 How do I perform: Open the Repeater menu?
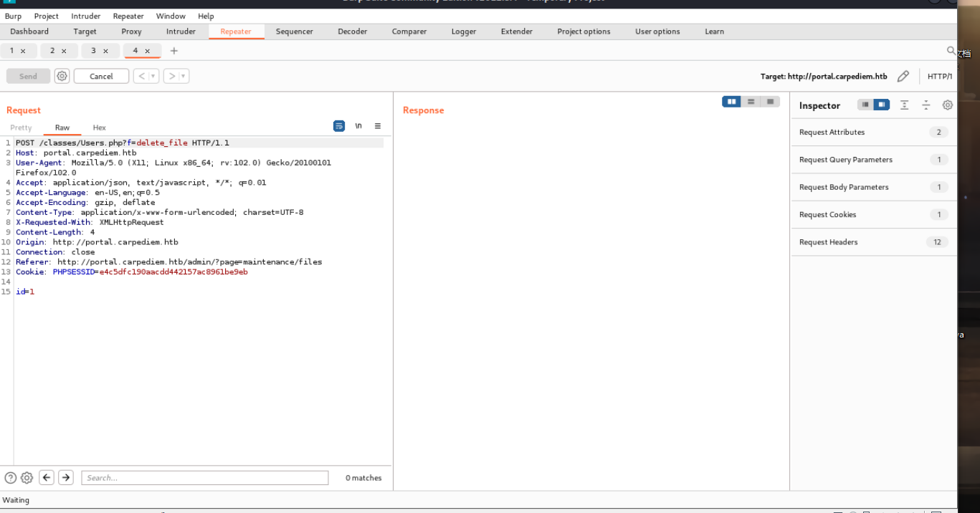128,16
